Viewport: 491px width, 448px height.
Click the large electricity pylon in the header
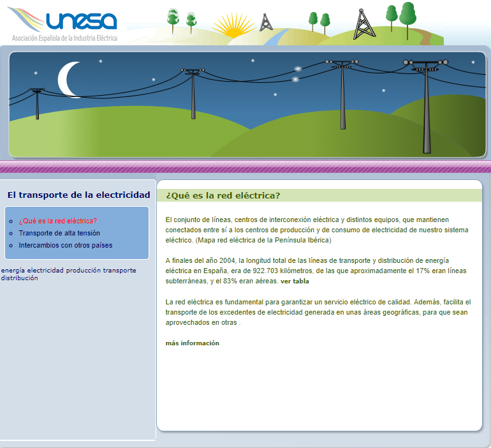pos(363,24)
